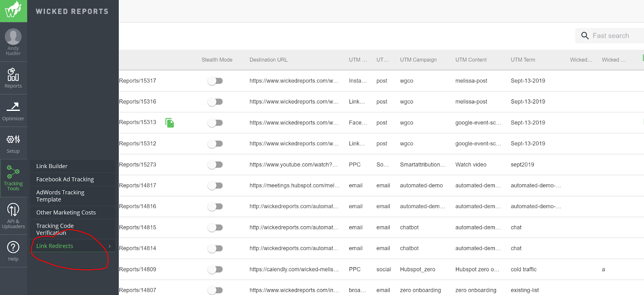
Task: Open Andy Nadler user avatar
Action: coord(13,37)
